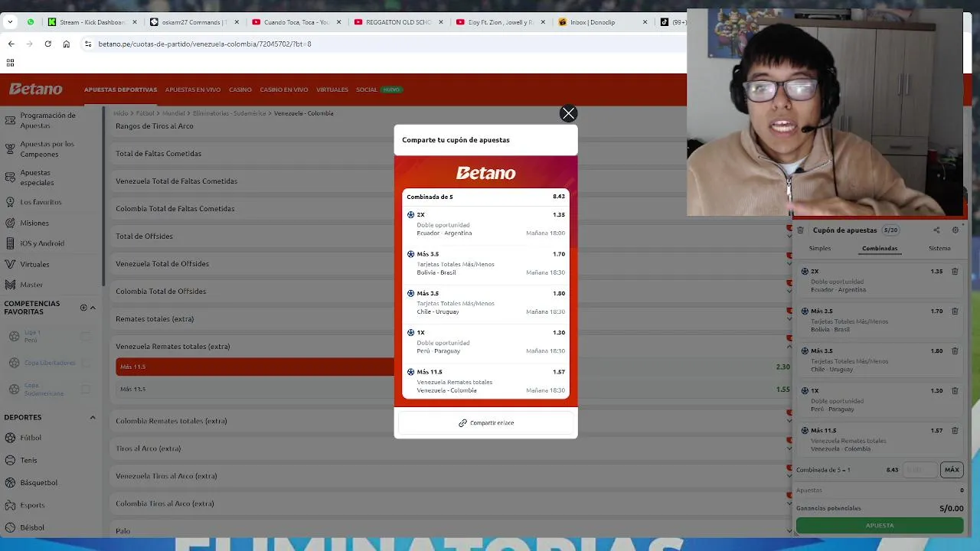Remove the Chile - Uruguay bet
This screenshot has height=551, width=980.
point(955,350)
